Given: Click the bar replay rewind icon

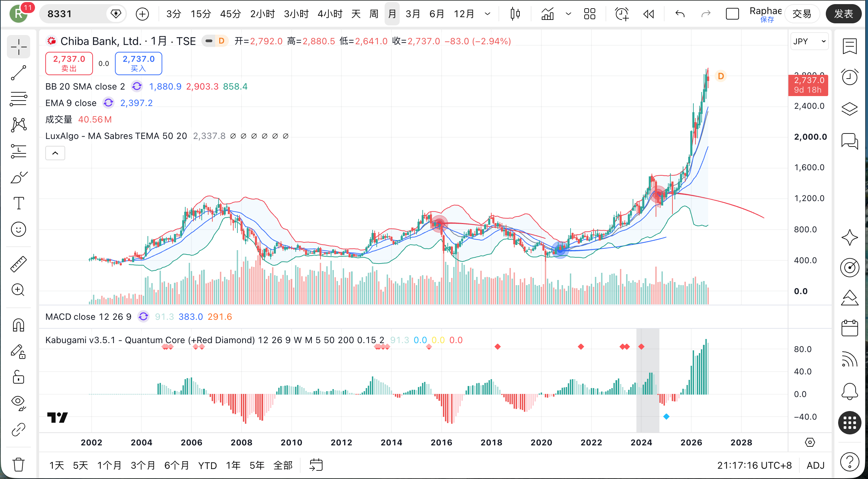Looking at the screenshot, I should point(648,14).
